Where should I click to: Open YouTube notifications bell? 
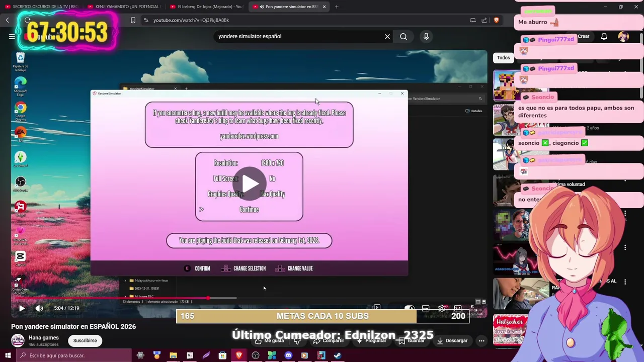point(604,36)
